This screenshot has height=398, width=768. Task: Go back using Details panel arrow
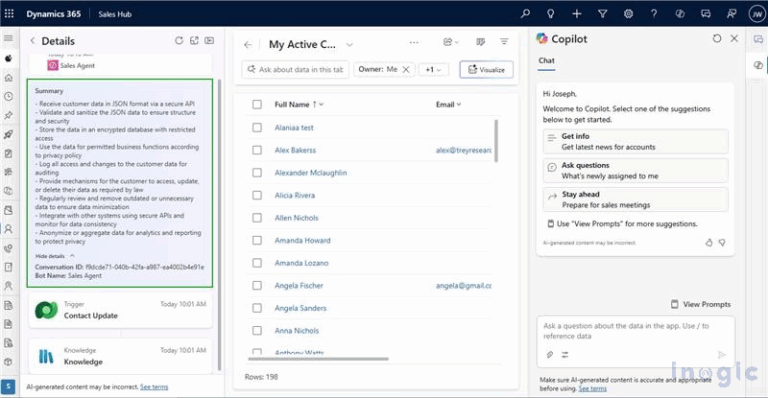click(32, 41)
